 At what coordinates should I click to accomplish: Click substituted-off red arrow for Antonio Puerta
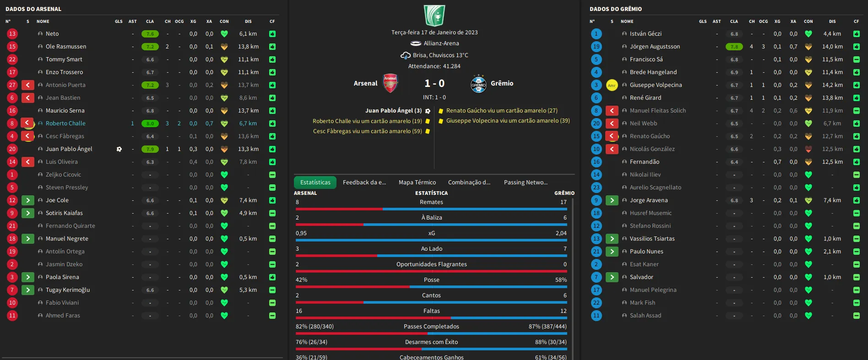pos(27,85)
